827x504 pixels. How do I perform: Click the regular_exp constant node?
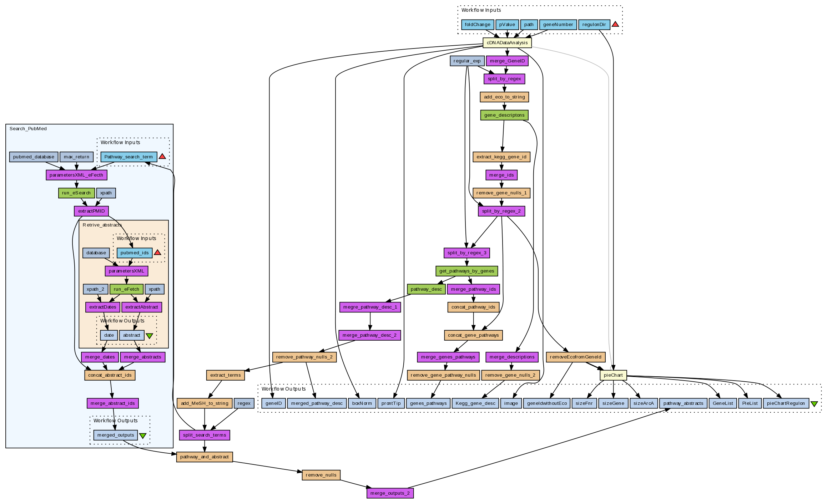pyautogui.click(x=467, y=61)
